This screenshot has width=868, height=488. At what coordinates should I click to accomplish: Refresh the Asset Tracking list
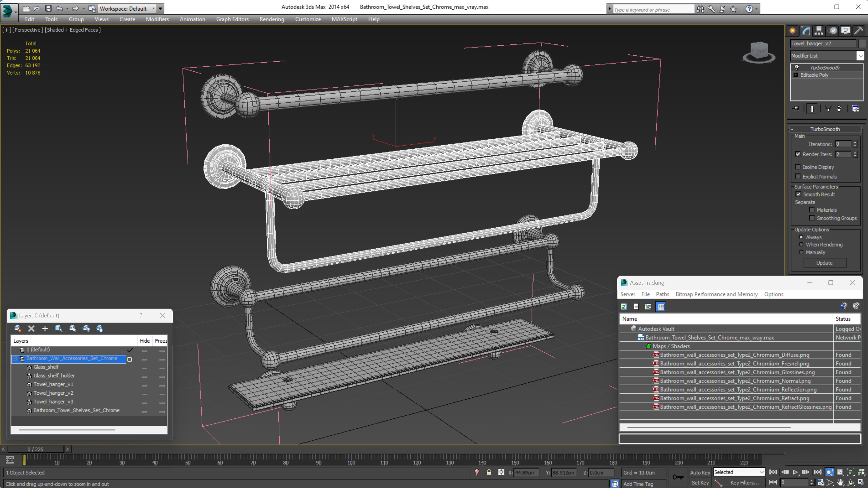click(624, 306)
